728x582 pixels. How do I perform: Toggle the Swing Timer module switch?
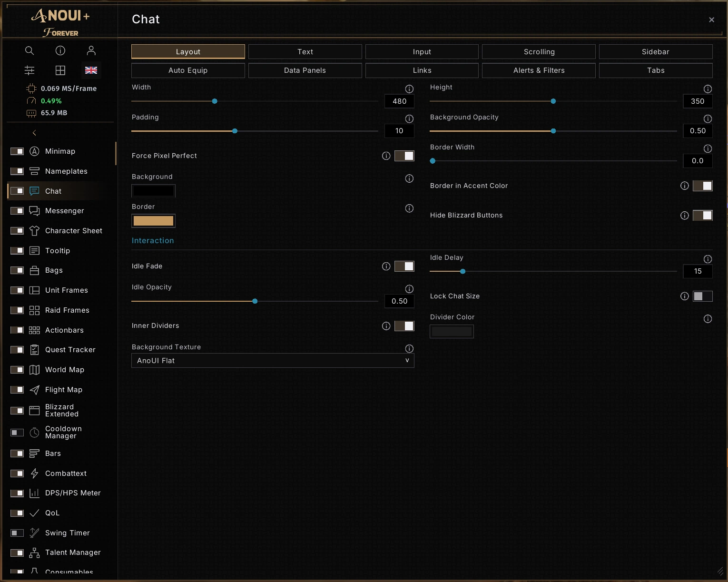point(17,533)
